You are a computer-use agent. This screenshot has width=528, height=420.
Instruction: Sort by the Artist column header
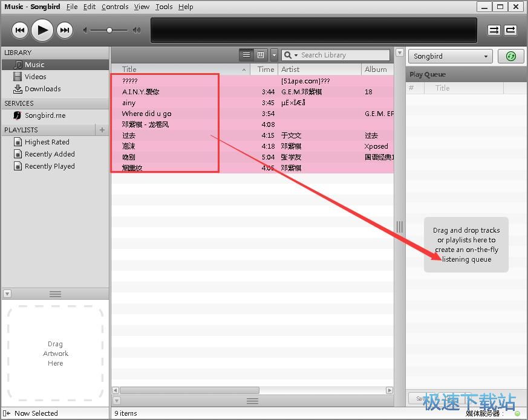(x=319, y=69)
